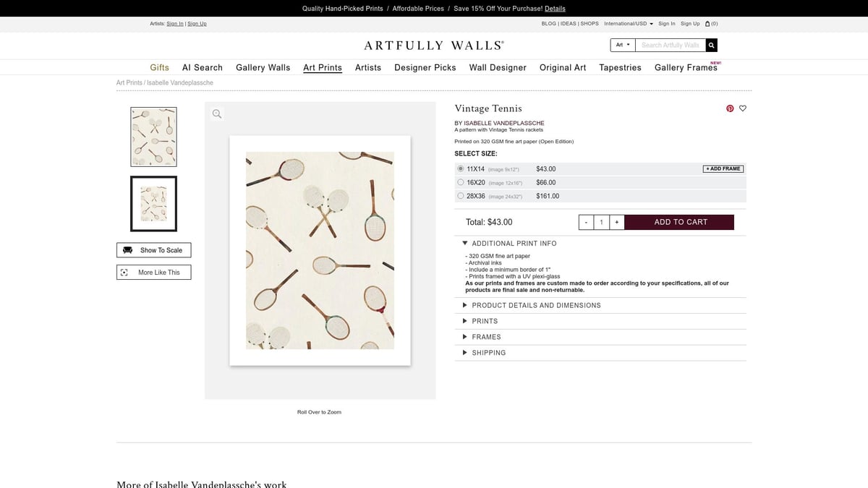Screen dimensions: 868x488
Task: Click the Artfully Walls logo
Action: coord(433,44)
